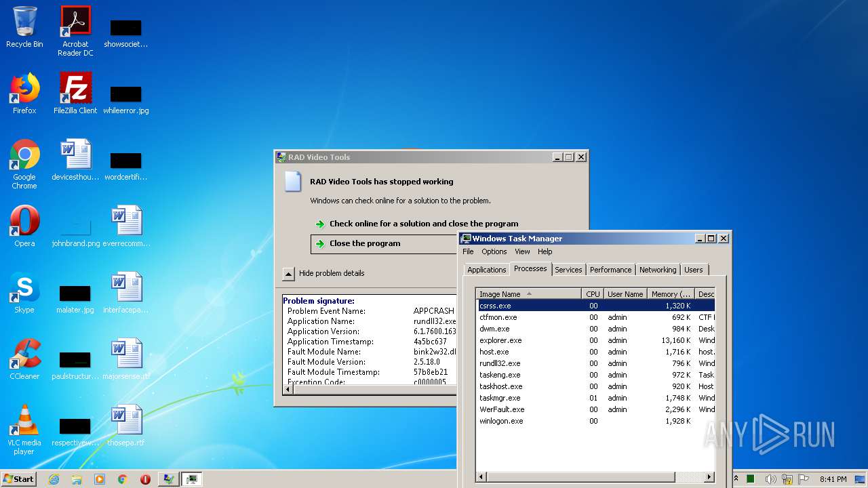Launch FileZilla Client shortcut
Viewport: 868px width, 488px height.
75,94
